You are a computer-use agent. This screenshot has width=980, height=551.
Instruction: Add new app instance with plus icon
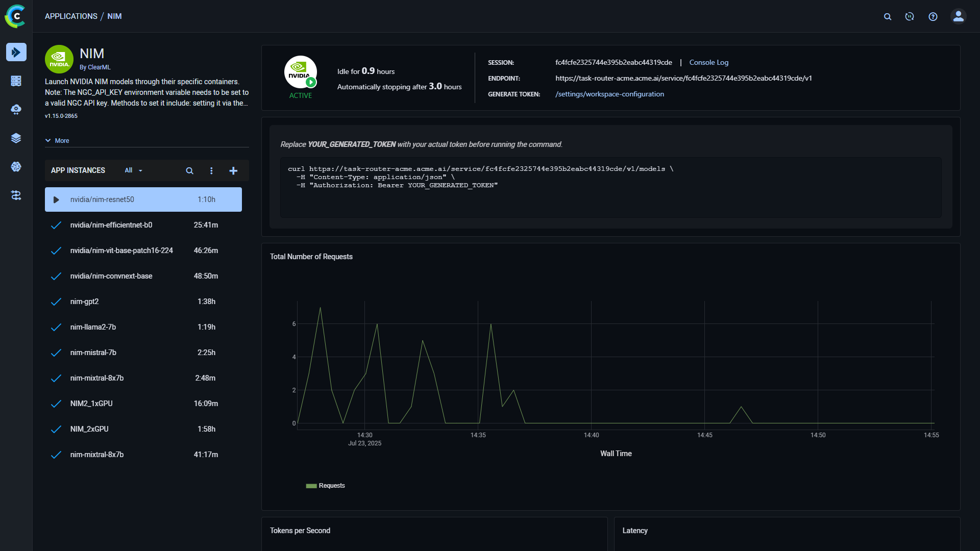[233, 171]
